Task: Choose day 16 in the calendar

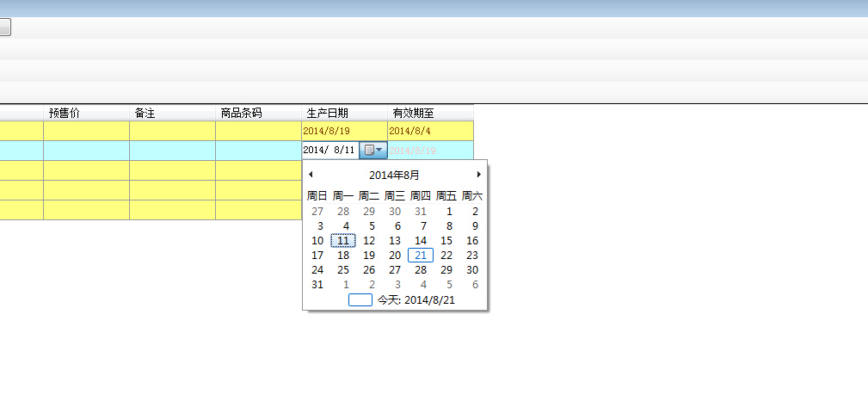Action: (x=472, y=241)
